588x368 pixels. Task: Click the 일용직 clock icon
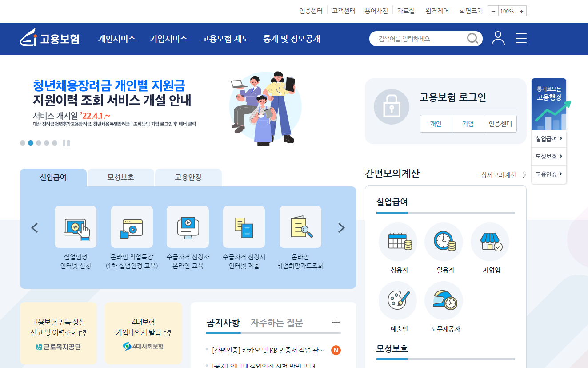point(444,242)
